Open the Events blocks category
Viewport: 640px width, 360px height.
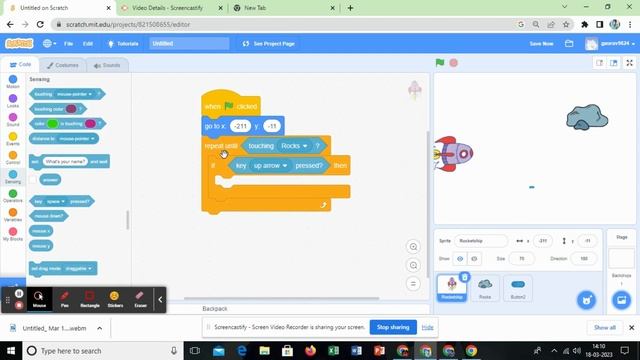coord(13,139)
